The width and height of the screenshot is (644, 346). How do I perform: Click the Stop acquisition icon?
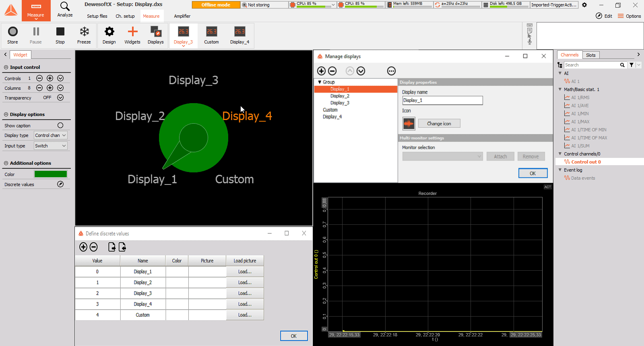(x=60, y=32)
